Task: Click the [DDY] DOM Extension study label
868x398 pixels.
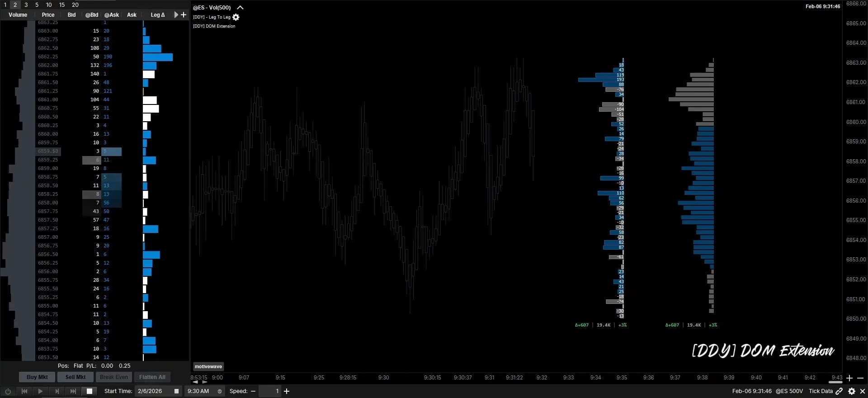Action: click(x=214, y=26)
